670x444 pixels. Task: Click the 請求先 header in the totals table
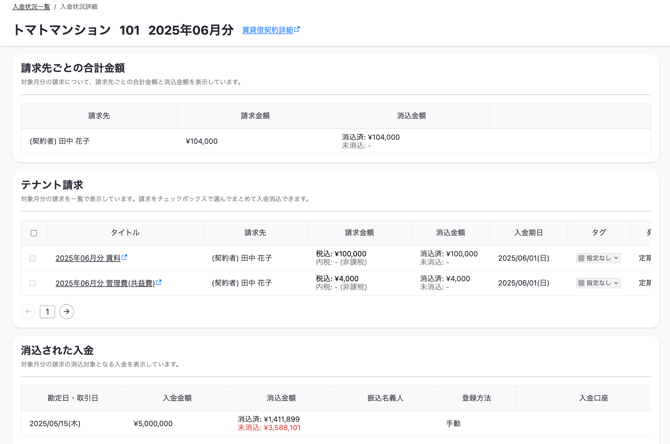tap(99, 115)
